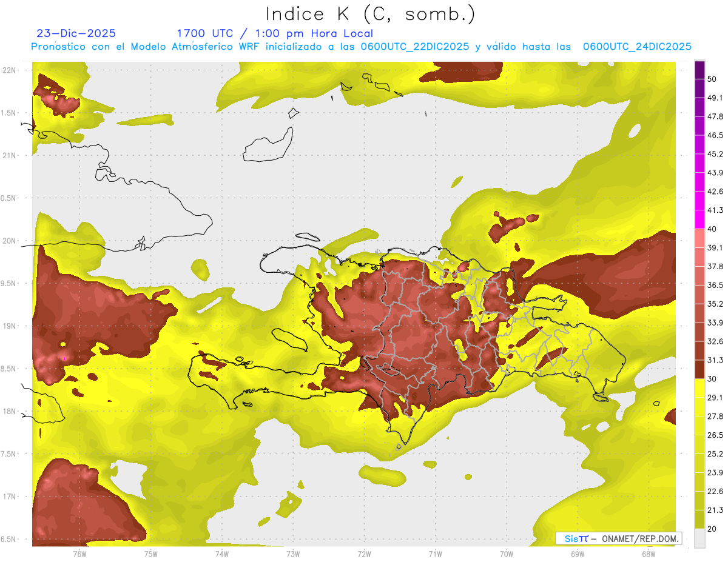
Task: Click the legend value "30"
Action: tap(713, 379)
